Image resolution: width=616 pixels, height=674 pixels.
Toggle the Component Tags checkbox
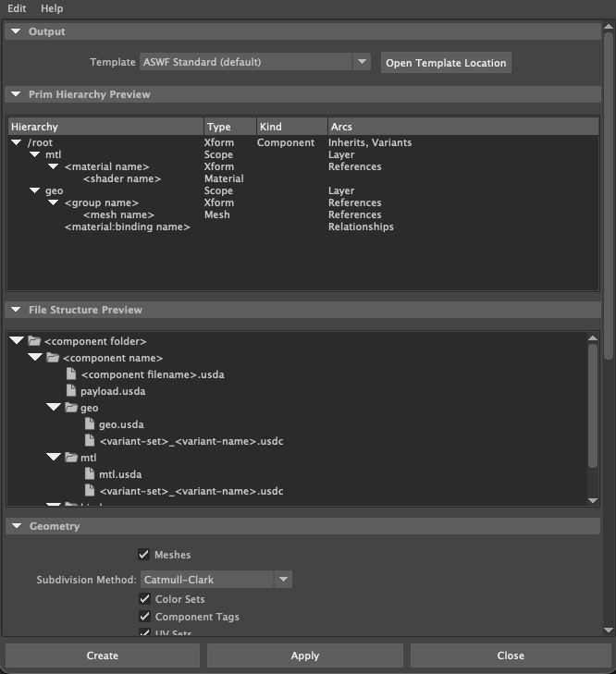(143, 617)
